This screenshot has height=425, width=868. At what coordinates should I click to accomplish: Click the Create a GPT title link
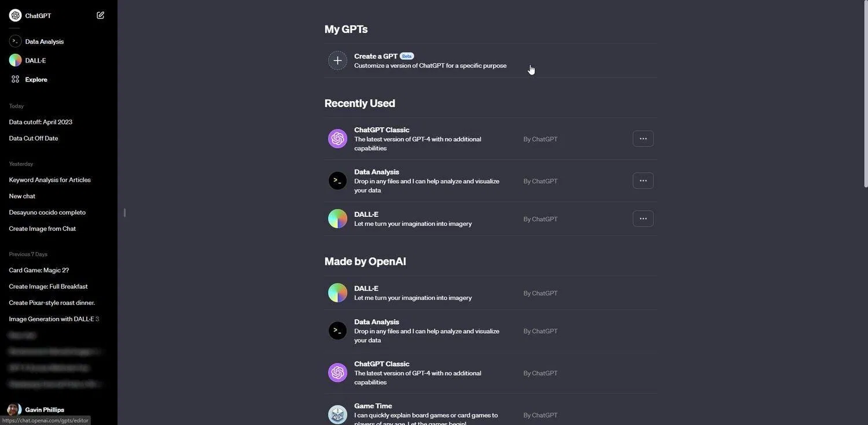[x=376, y=56]
